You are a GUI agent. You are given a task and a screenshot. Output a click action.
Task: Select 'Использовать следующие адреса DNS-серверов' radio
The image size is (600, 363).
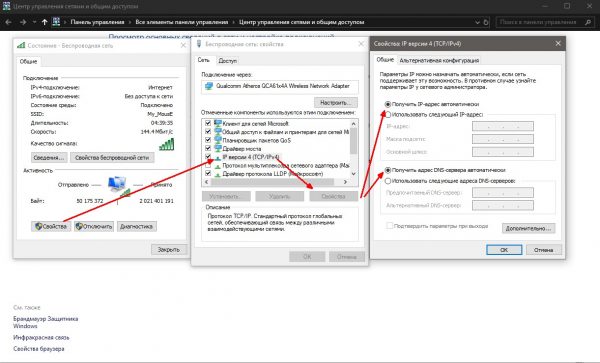pos(388,181)
